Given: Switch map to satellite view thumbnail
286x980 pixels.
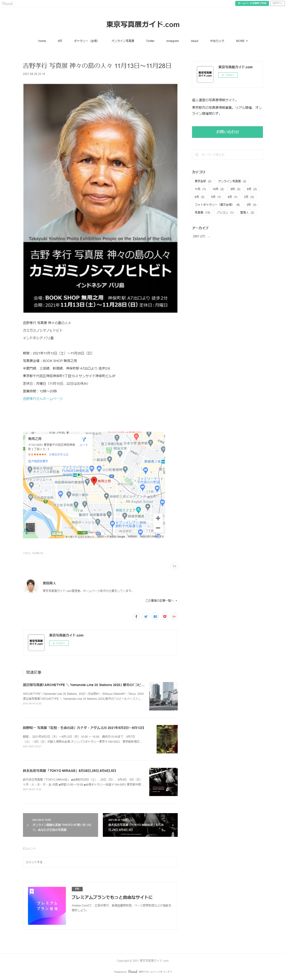Looking at the screenshot, I should [x=30, y=528].
